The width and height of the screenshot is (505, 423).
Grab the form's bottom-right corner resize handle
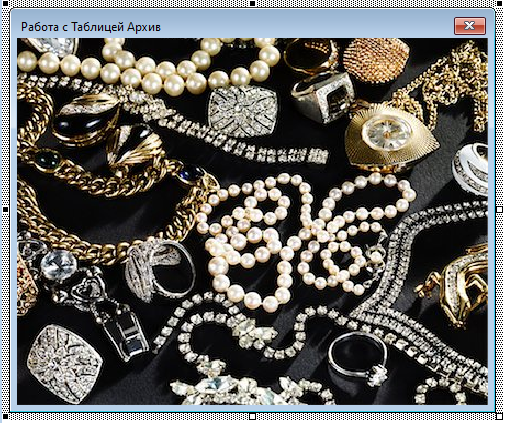point(499,417)
